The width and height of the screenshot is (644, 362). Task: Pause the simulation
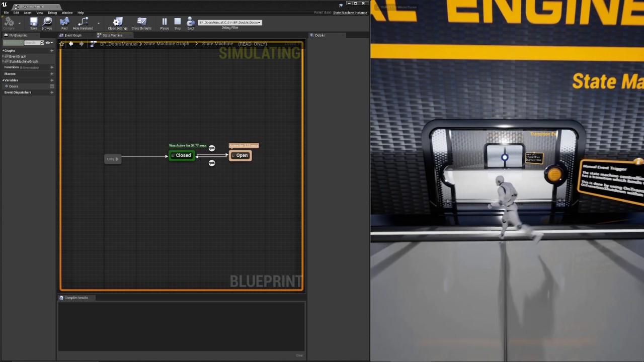coord(164,23)
